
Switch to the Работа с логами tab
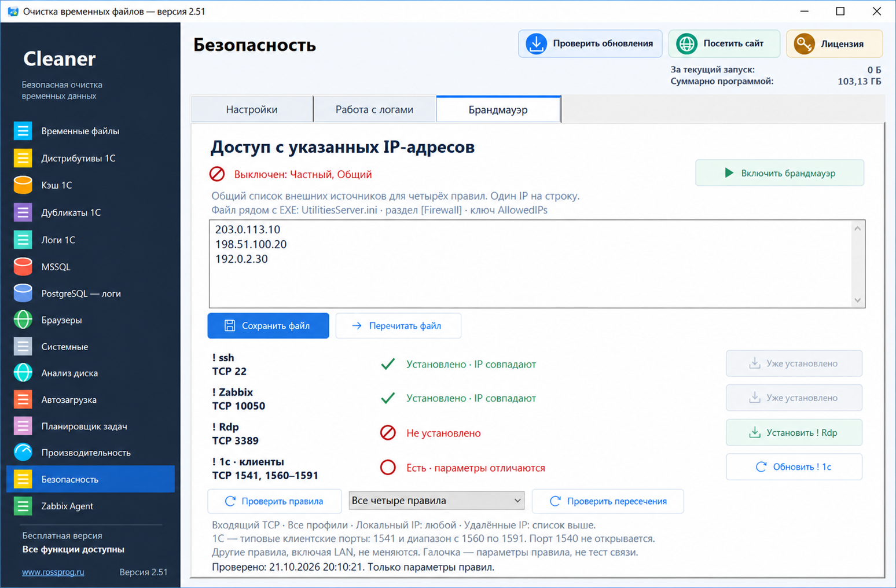374,109
